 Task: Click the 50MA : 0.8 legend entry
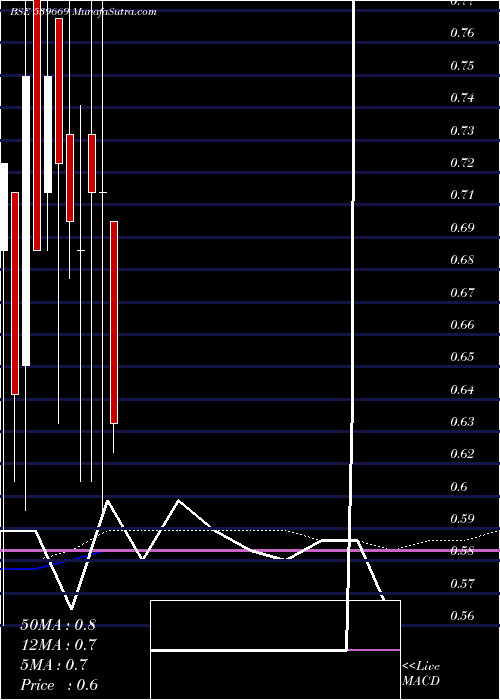pyautogui.click(x=58, y=625)
